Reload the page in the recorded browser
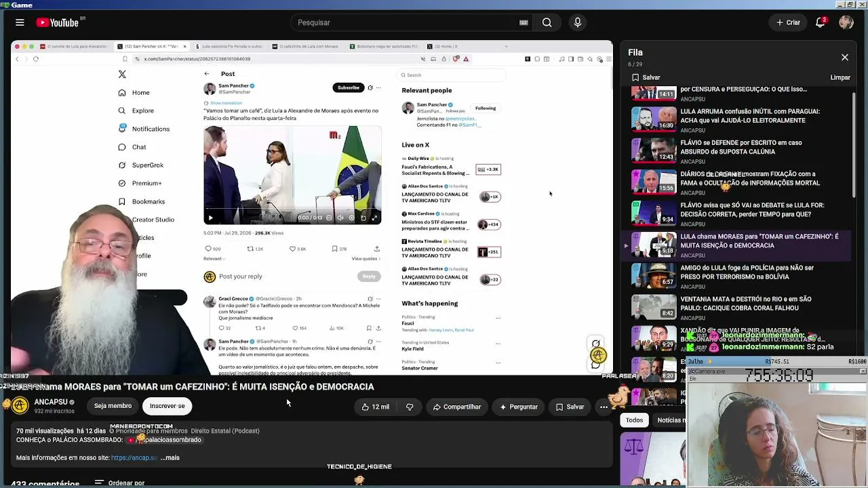Viewport: 868px width, 488px height. tap(36, 59)
